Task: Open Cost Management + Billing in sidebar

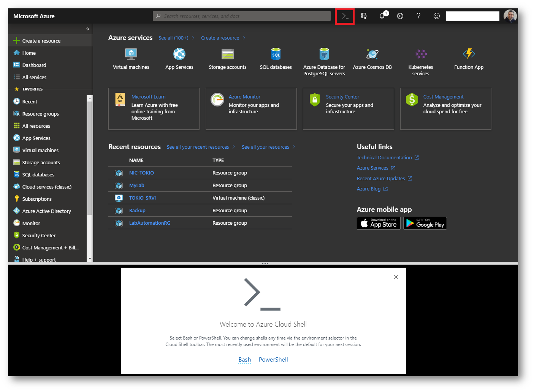Action: click(48, 248)
